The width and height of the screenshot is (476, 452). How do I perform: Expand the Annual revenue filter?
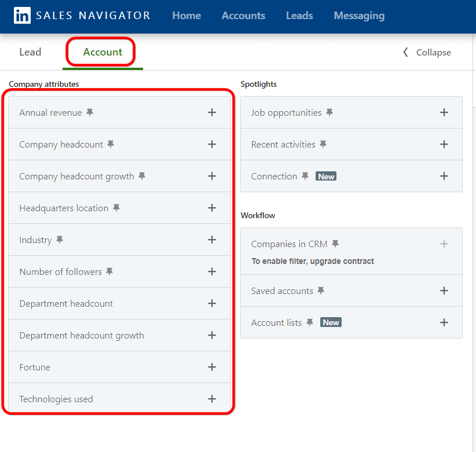pos(212,112)
